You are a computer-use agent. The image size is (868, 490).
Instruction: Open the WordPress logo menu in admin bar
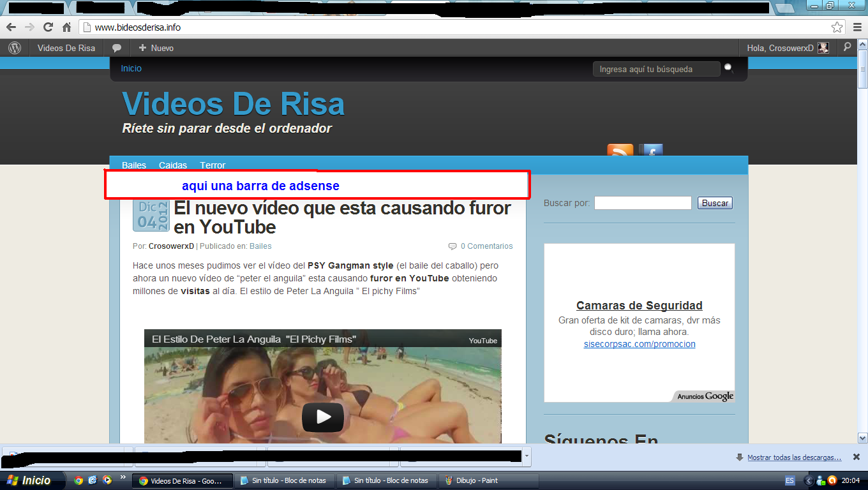[x=14, y=48]
